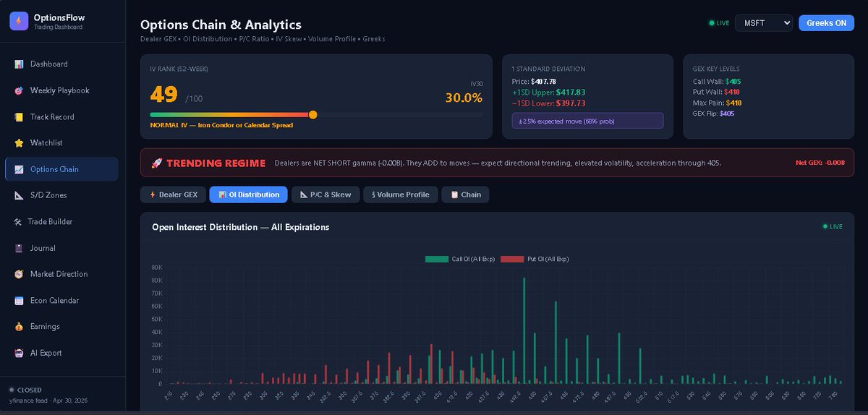The width and height of the screenshot is (868, 415).
Task: Open Weekly Playbook from its sidebar icon
Action: 19,90
